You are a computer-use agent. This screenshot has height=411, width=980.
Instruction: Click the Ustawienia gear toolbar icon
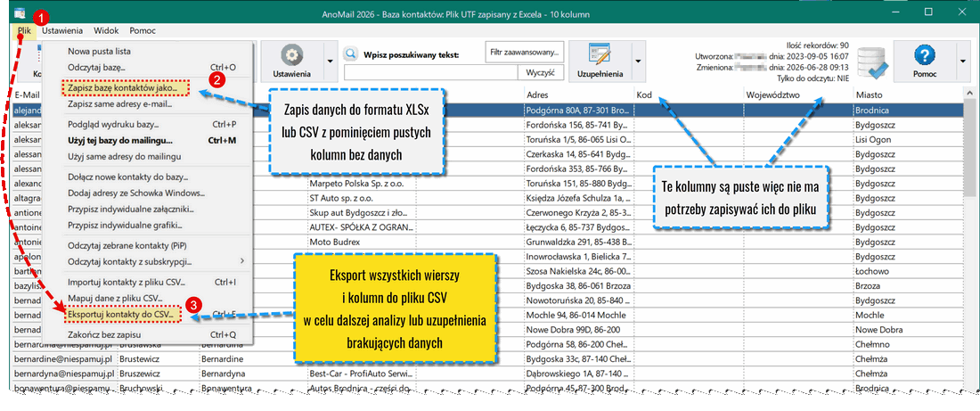tap(290, 55)
